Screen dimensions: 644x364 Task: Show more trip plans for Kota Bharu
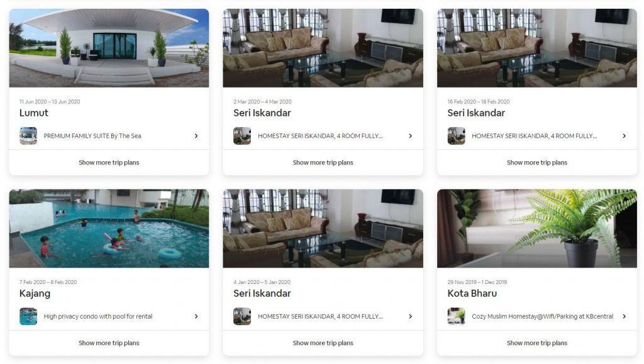pyautogui.click(x=537, y=343)
